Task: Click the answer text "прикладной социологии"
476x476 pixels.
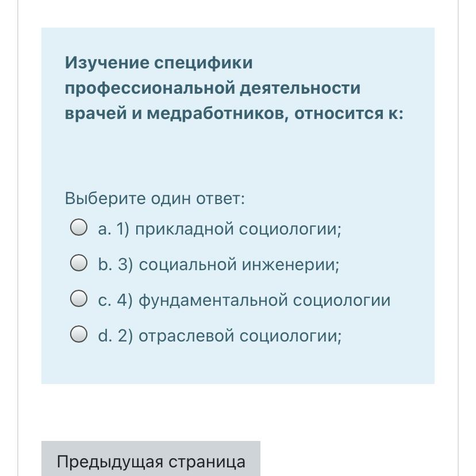Action: pos(238,229)
